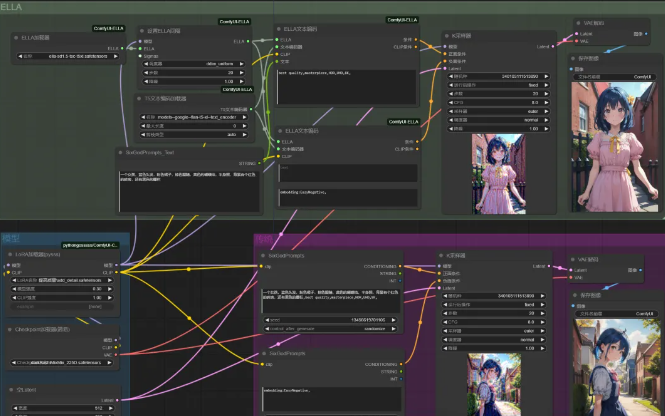The height and width of the screenshot is (416, 665).
Task: Click the right arrow of ella-sd1.5-tsc-t5xl.safetensors field
Action: click(115, 56)
